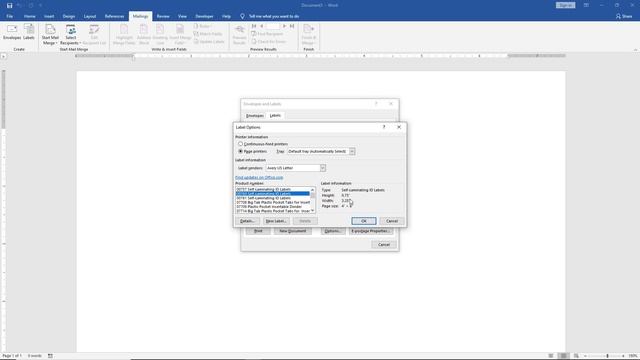Go to first record arrow
Screen dimensions: 640x360
pyautogui.click(x=254, y=26)
